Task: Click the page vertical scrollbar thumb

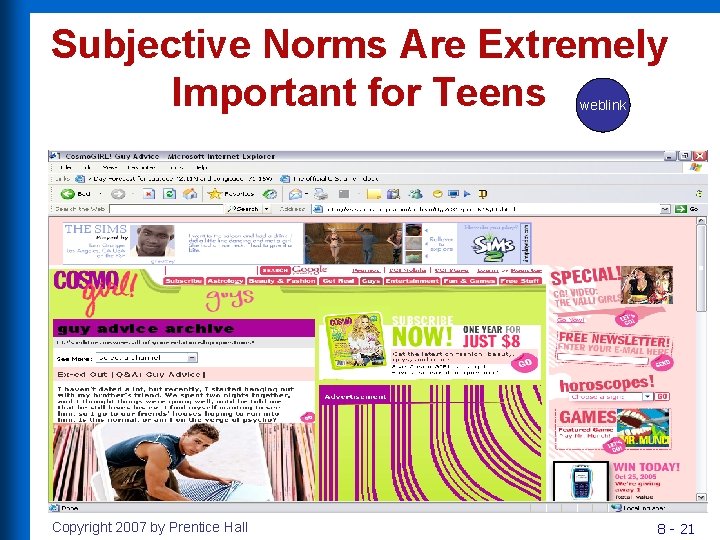Action: (x=701, y=269)
